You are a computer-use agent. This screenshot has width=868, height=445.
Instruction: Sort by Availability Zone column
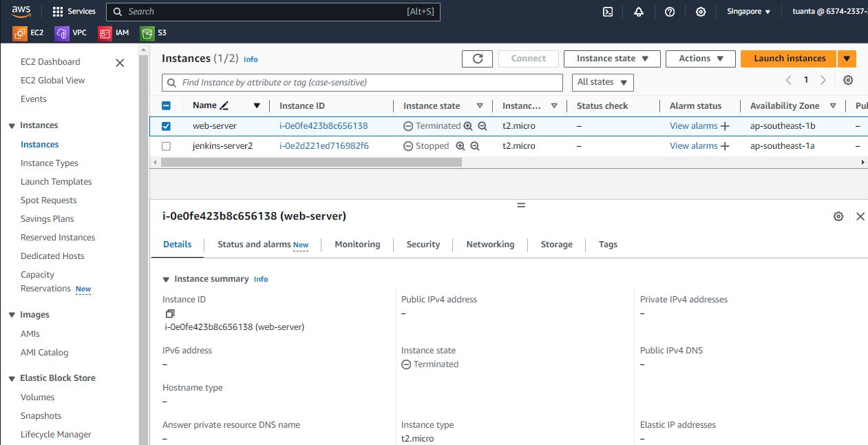click(x=833, y=106)
